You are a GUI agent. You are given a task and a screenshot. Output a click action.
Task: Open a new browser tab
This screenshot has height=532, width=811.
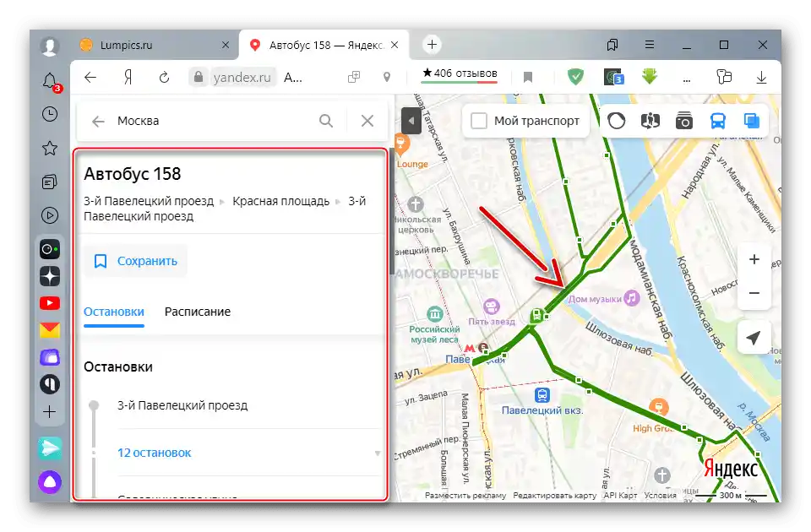[x=432, y=45]
